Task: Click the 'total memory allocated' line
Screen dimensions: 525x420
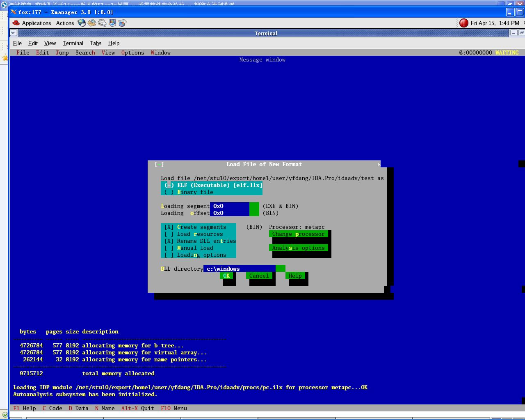Action: 118,373
